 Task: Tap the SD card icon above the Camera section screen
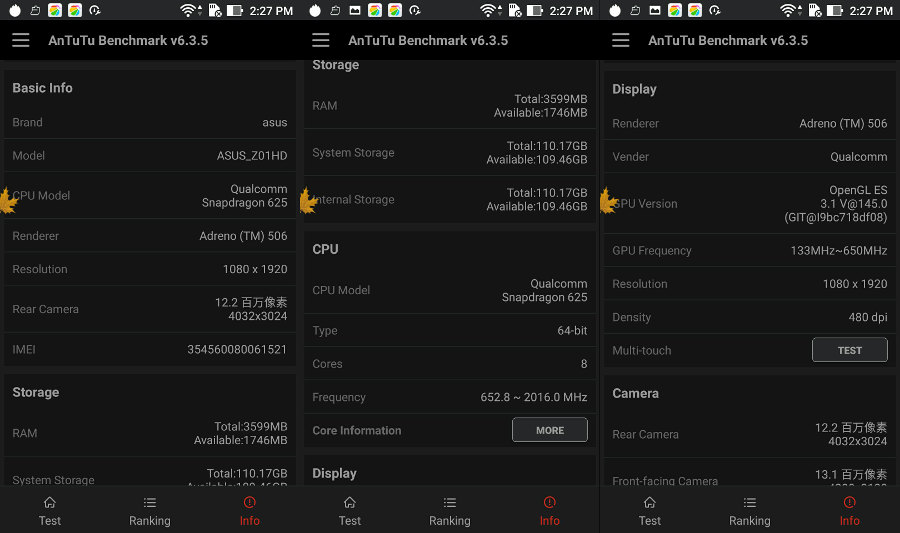pyautogui.click(x=815, y=10)
